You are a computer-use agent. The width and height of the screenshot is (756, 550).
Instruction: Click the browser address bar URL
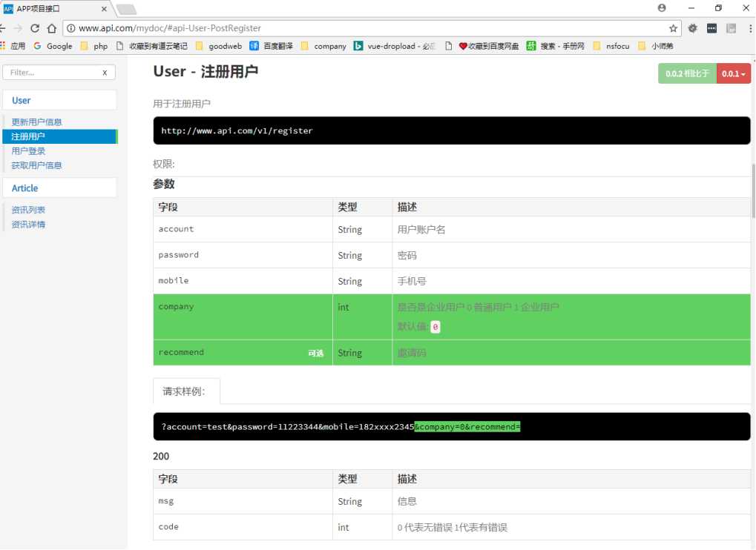click(x=170, y=28)
